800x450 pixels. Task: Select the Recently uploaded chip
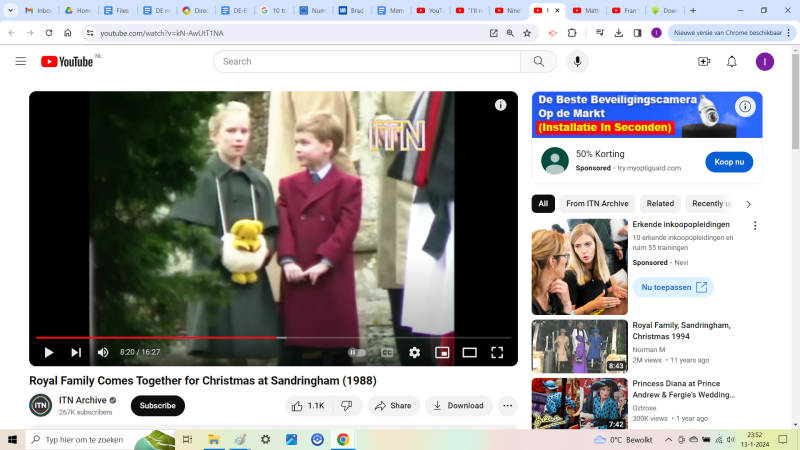(711, 204)
